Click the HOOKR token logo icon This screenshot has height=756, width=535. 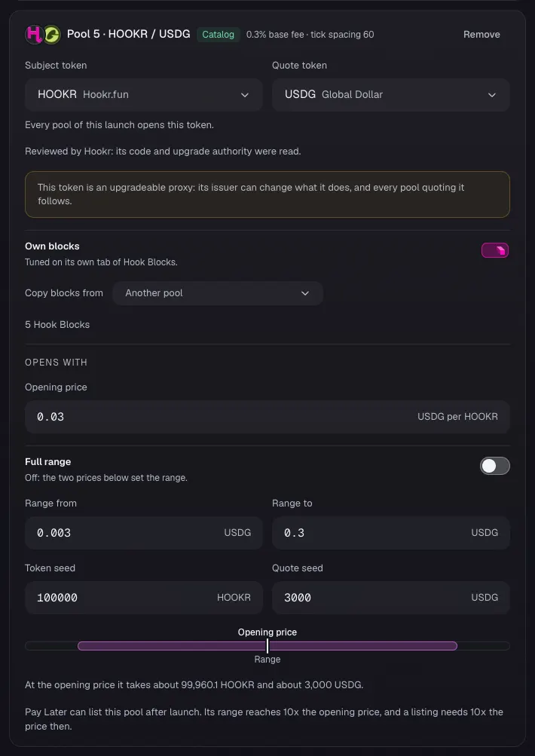click(x=34, y=35)
